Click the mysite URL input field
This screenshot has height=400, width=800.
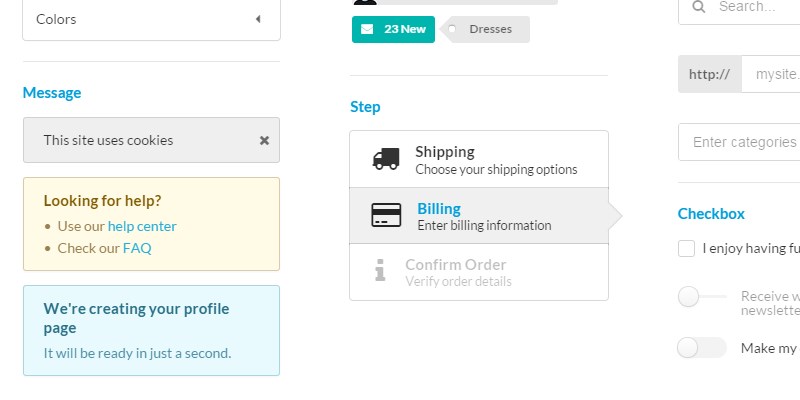(771, 74)
